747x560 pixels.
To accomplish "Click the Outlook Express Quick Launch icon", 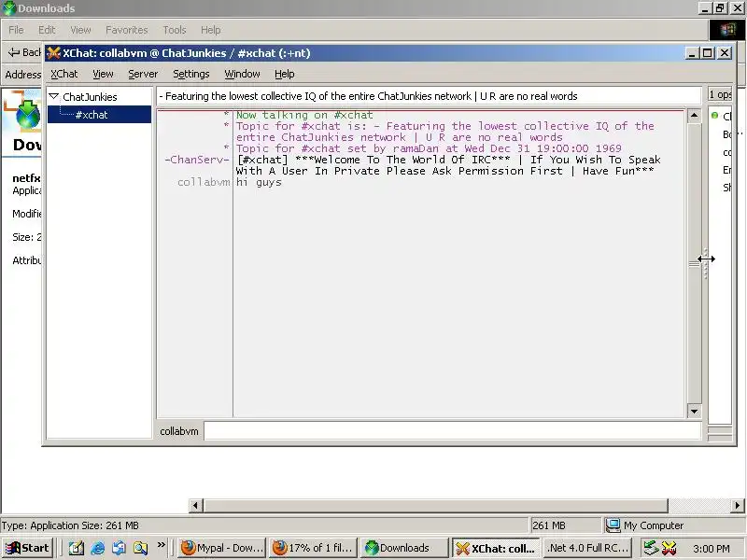I will [120, 548].
